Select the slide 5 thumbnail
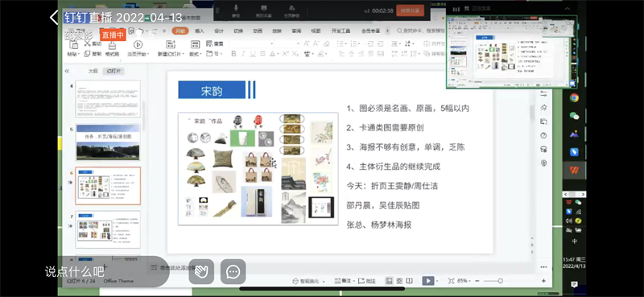The image size is (644, 297). coord(108,142)
